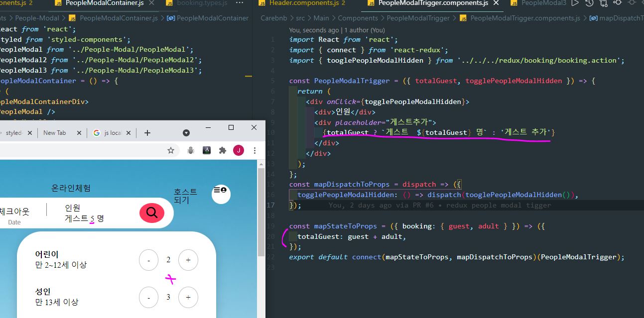Open Chrome extensions puzzle icon
The image size is (644, 318).
(223, 150)
